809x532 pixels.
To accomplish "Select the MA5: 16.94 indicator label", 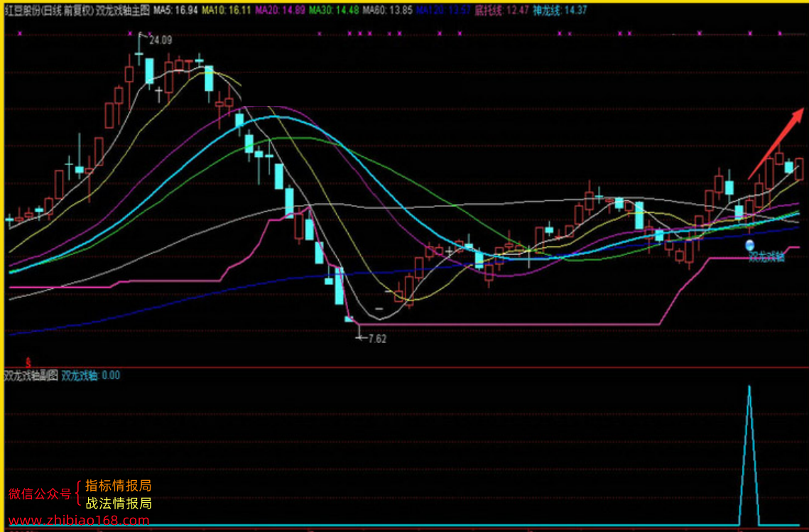I will [x=175, y=10].
